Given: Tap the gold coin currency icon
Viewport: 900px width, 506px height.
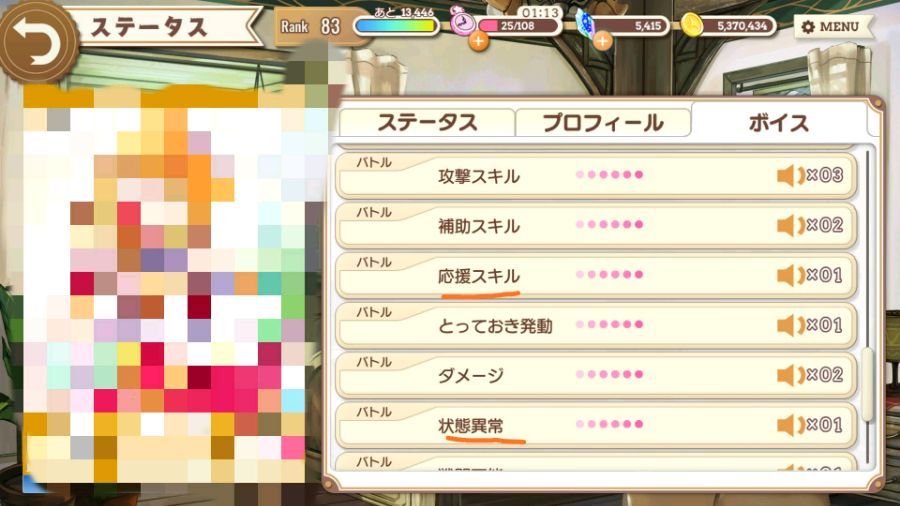Looking at the screenshot, I should pos(692,25).
